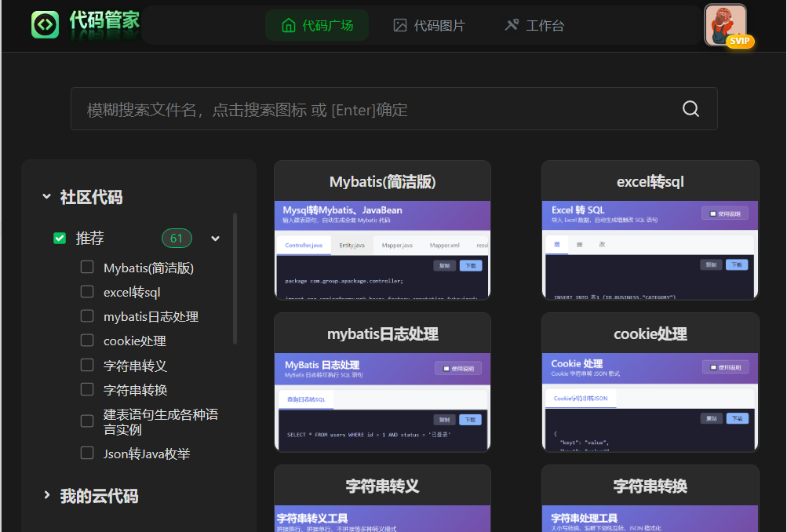The height and width of the screenshot is (532, 787).
Task: Collapse the 社区代码 section
Action: point(46,196)
